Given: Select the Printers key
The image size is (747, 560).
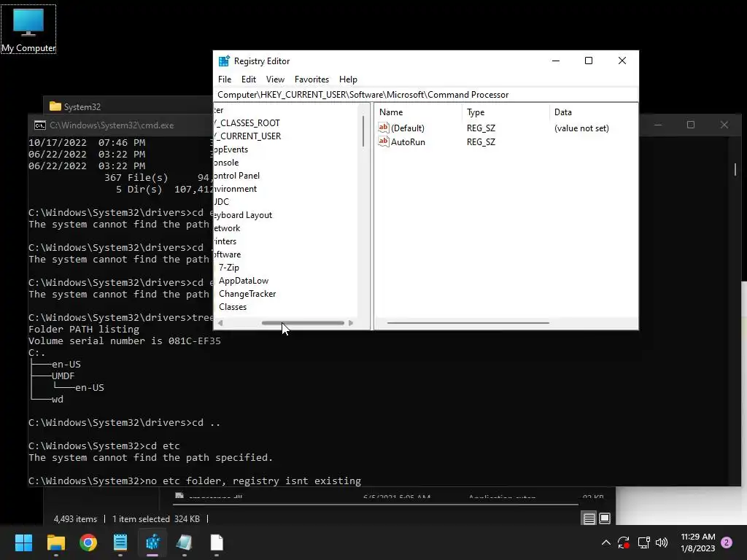Looking at the screenshot, I should coord(225,241).
